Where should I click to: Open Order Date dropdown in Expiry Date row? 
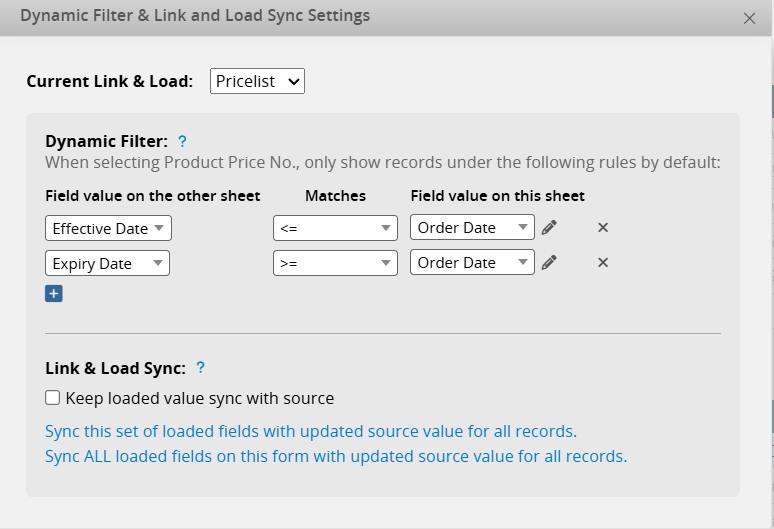pyautogui.click(x=472, y=263)
